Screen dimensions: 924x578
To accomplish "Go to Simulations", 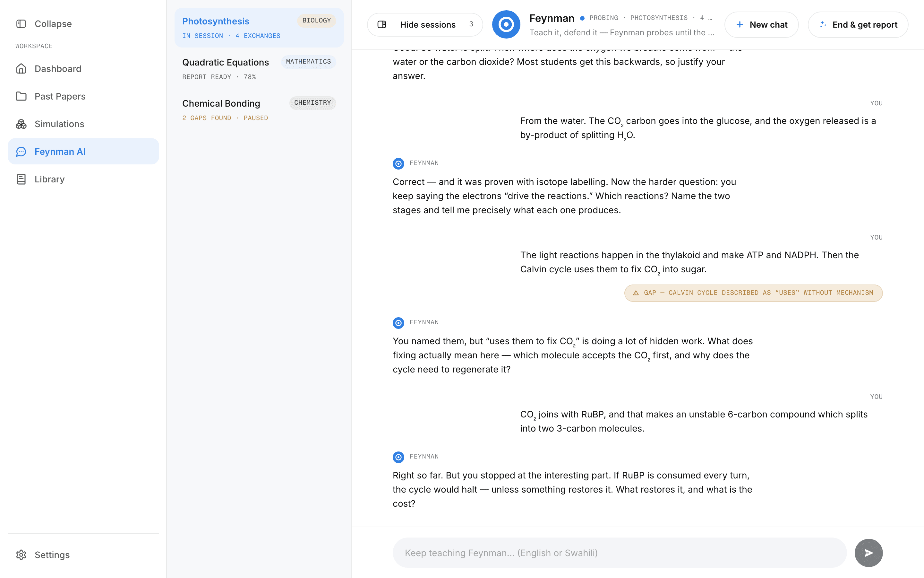I will 83,124.
